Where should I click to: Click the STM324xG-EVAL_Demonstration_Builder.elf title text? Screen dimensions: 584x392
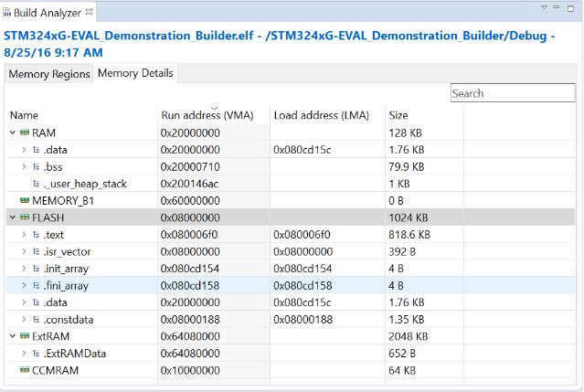click(x=129, y=36)
